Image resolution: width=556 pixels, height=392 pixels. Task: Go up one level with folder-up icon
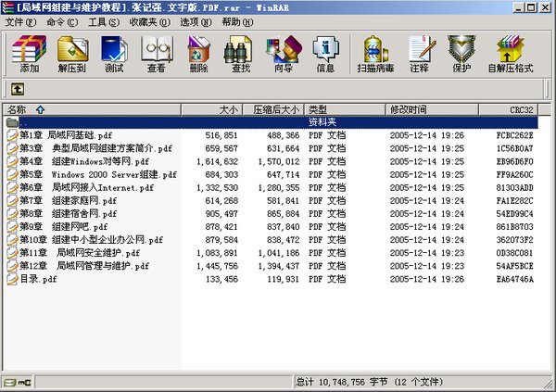pos(18,89)
